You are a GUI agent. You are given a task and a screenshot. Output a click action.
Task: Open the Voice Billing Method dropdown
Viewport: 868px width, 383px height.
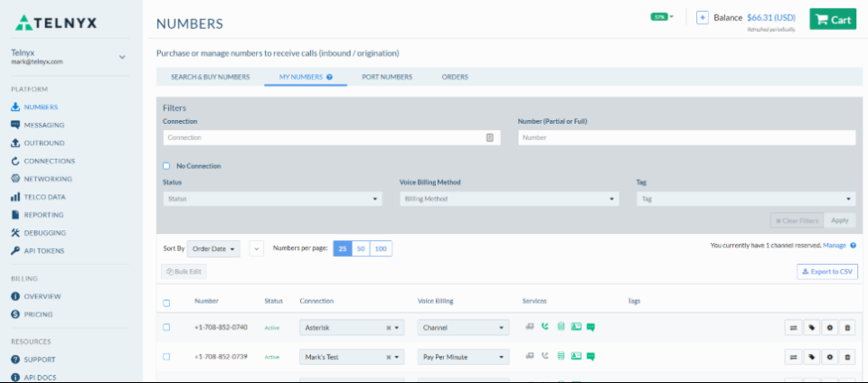click(x=509, y=199)
